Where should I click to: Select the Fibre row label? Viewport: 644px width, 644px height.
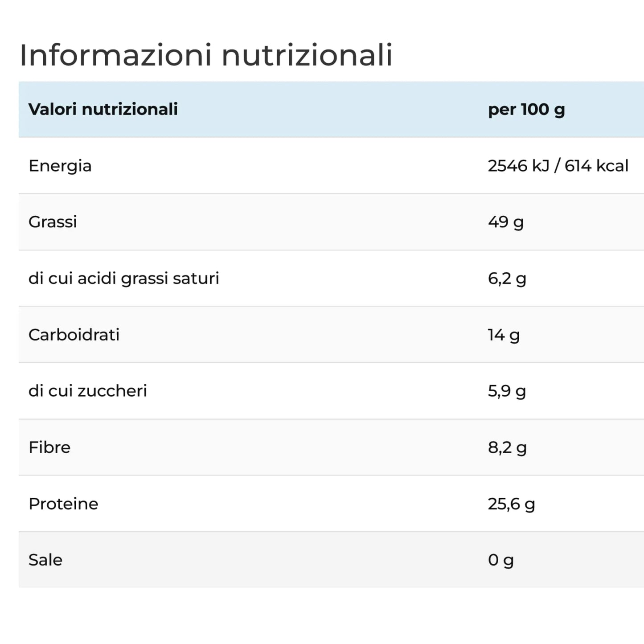(x=49, y=447)
